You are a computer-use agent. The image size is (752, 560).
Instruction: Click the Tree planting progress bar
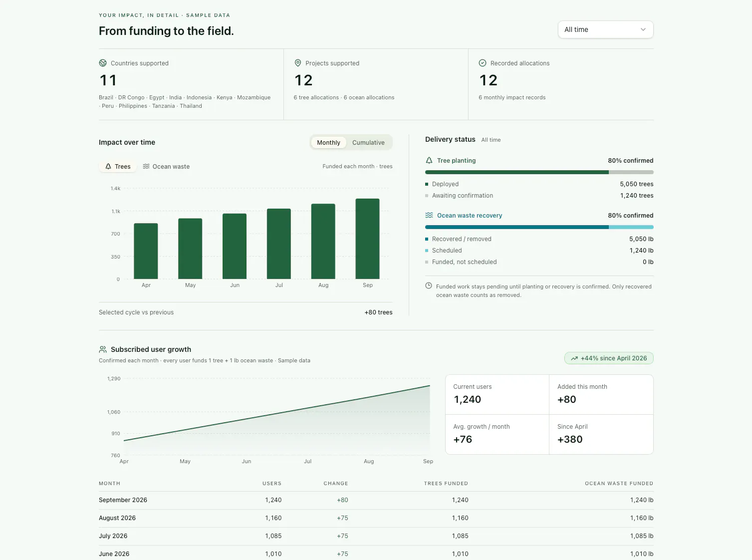539,172
